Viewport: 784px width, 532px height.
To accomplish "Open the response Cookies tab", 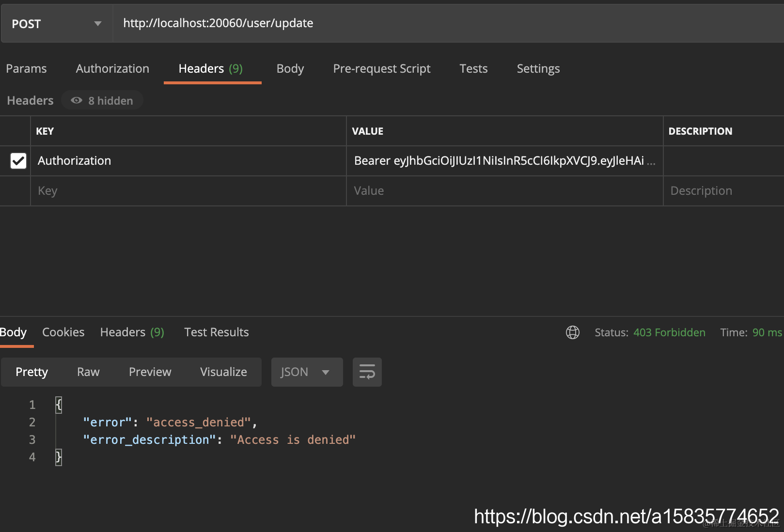I will (63, 332).
